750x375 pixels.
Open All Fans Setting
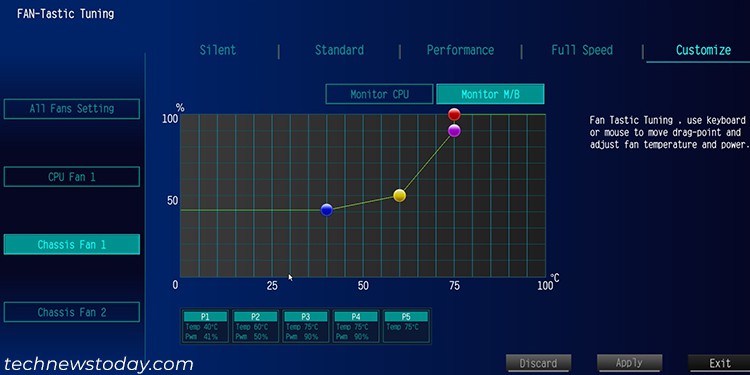click(72, 109)
